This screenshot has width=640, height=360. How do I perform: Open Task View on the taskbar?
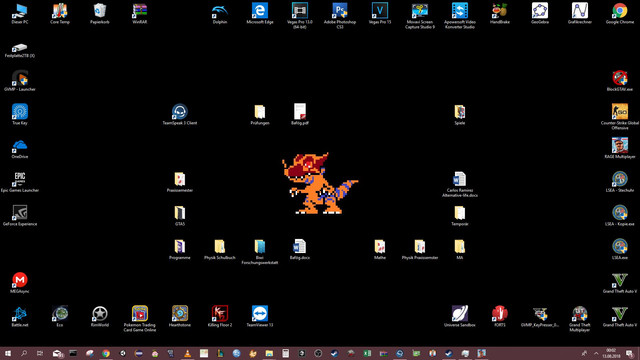(x=40, y=353)
